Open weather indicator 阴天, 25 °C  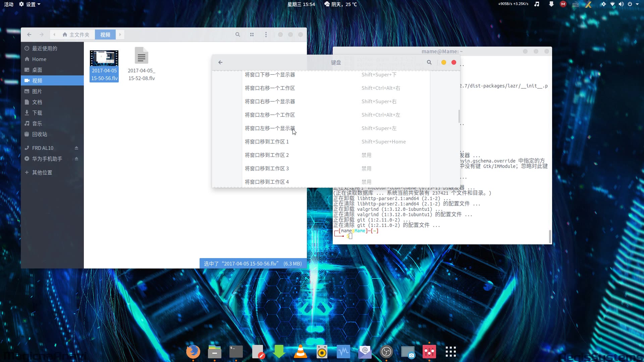click(340, 4)
